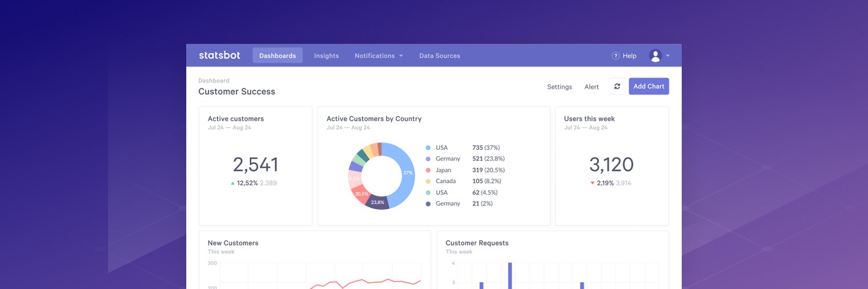Click the 319 (20,5%) value

[488, 170]
